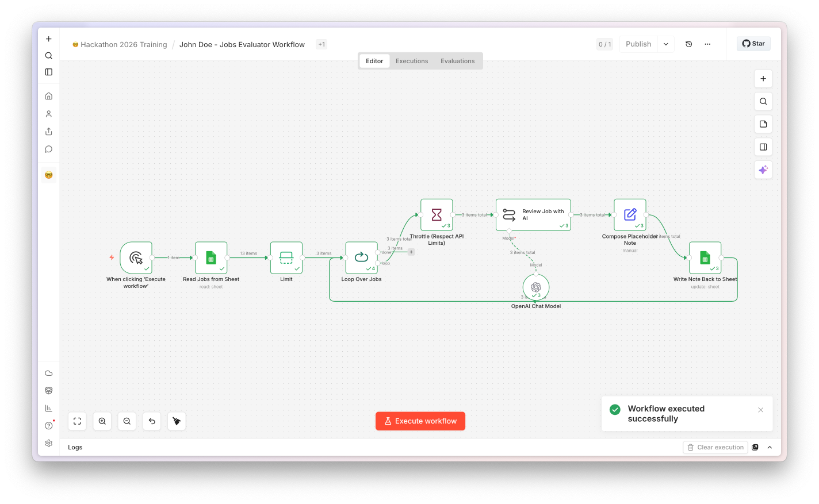Dismiss the Workflow executed successfully notification
Viewport: 819px width, 504px height.
pyautogui.click(x=760, y=410)
